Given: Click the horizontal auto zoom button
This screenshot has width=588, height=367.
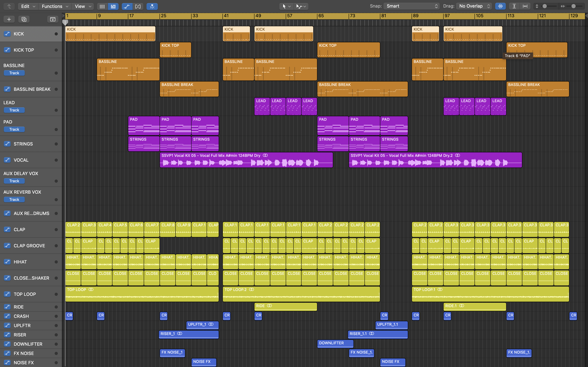Looking at the screenshot, I should (525, 6).
